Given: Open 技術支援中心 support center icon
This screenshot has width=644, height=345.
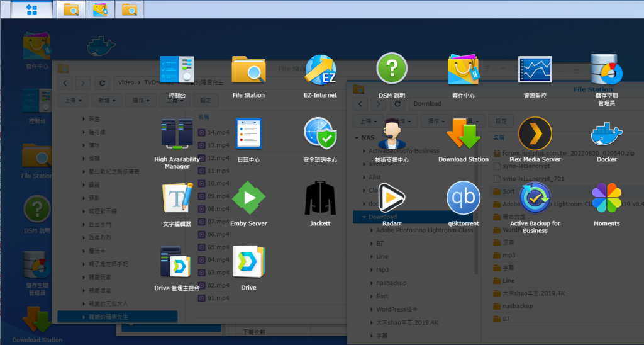Looking at the screenshot, I should point(392,133).
